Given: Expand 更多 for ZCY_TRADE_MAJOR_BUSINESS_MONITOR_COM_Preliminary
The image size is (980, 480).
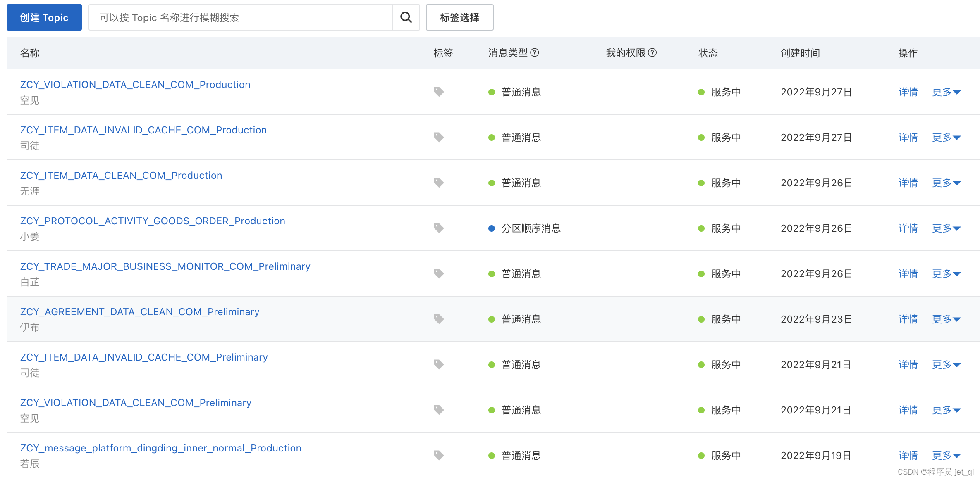Looking at the screenshot, I should (x=947, y=274).
